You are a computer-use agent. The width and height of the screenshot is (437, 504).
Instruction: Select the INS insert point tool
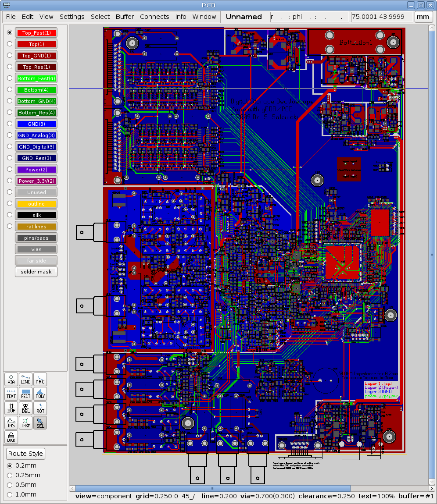click(11, 422)
